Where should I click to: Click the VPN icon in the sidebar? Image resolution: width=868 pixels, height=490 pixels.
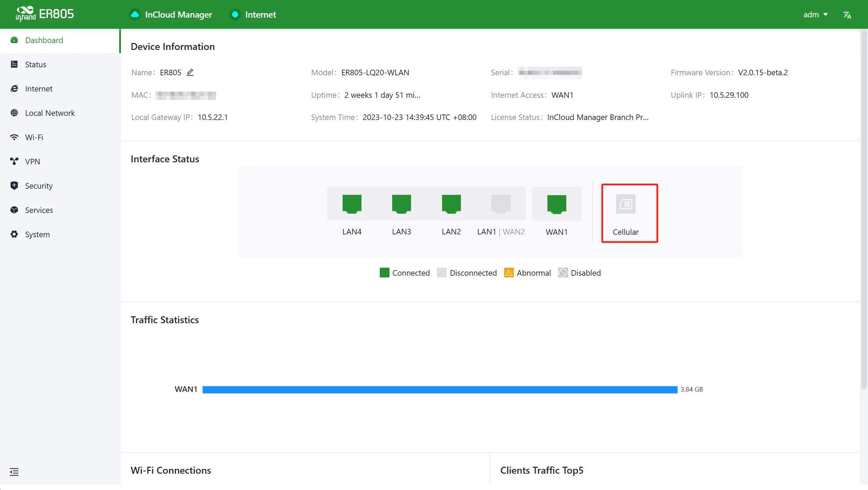click(14, 162)
